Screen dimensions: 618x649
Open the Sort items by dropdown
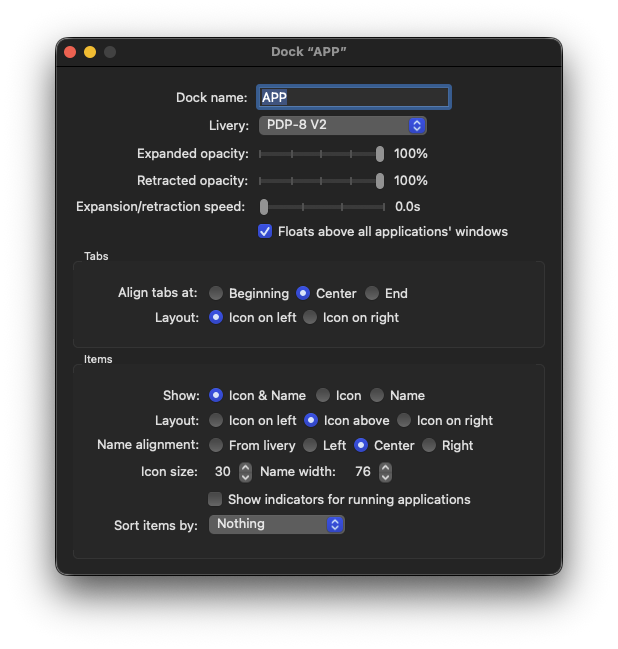[x=276, y=524]
